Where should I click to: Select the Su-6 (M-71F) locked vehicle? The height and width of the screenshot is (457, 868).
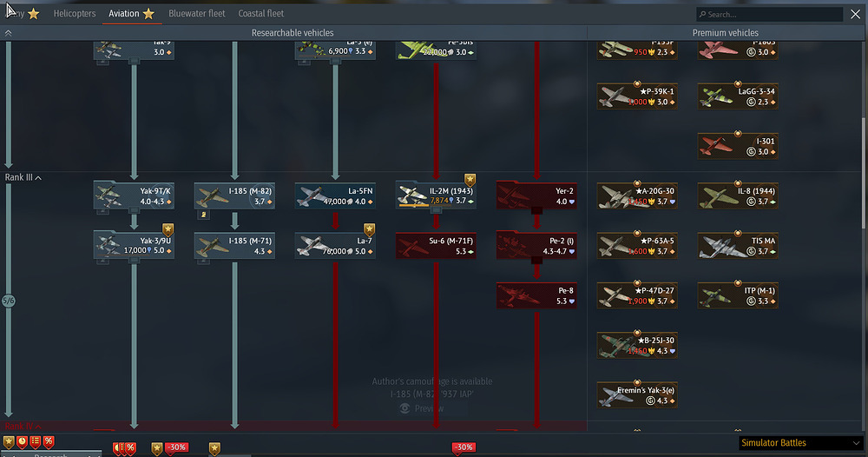436,246
